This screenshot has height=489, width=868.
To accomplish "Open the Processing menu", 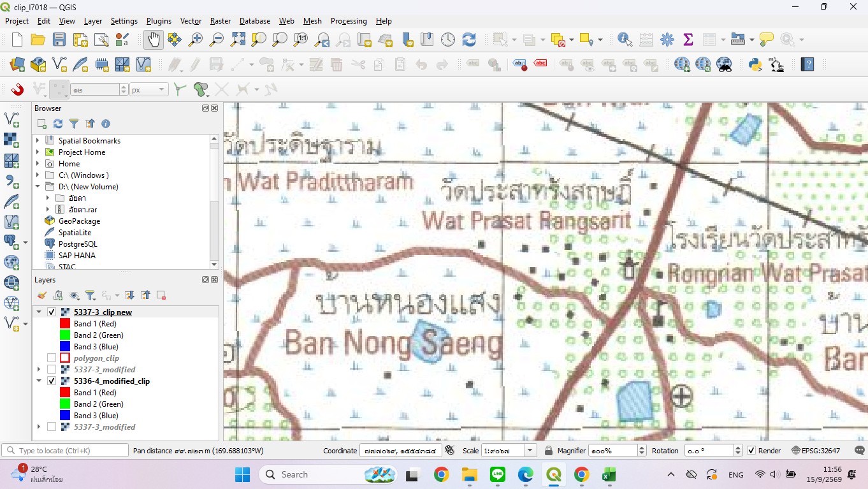I will [349, 21].
